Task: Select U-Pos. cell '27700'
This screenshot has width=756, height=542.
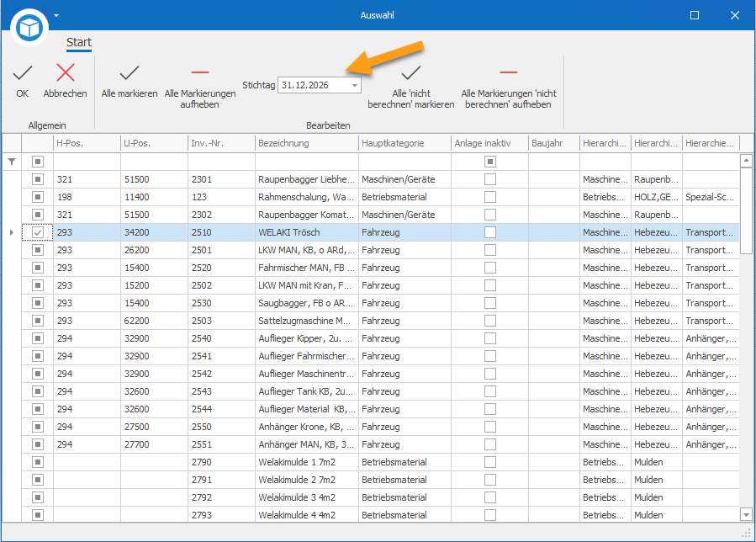Action: coord(154,444)
